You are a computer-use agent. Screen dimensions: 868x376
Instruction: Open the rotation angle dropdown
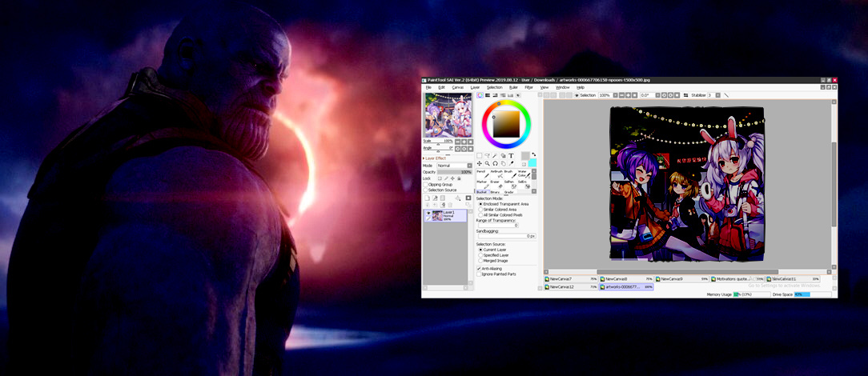point(657,95)
